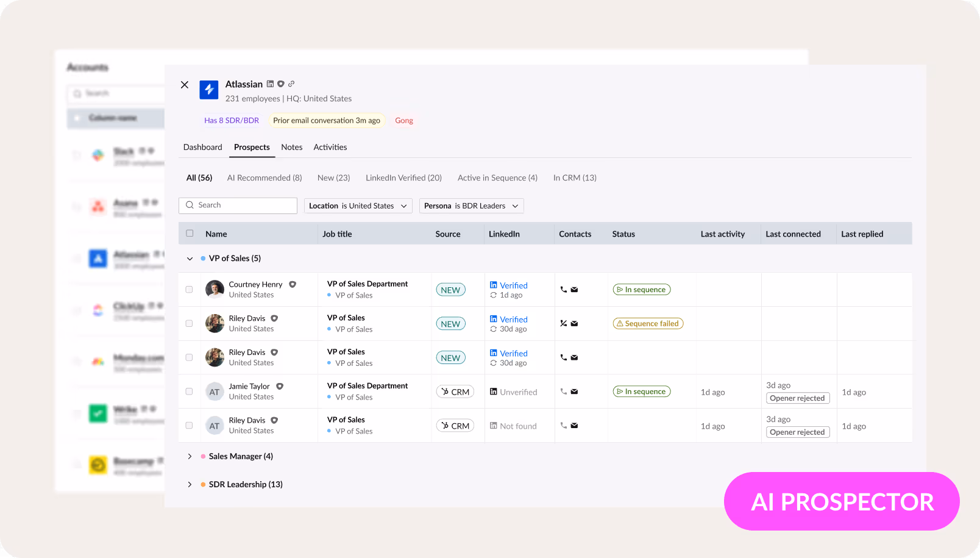Show LinkedIn Verified (20) prospects
The width and height of the screenshot is (980, 558).
pyautogui.click(x=404, y=178)
